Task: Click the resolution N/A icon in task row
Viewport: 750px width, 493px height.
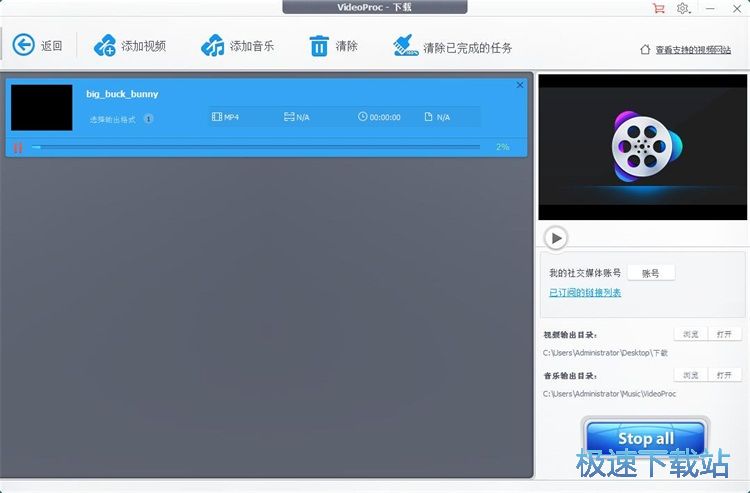Action: pos(289,117)
